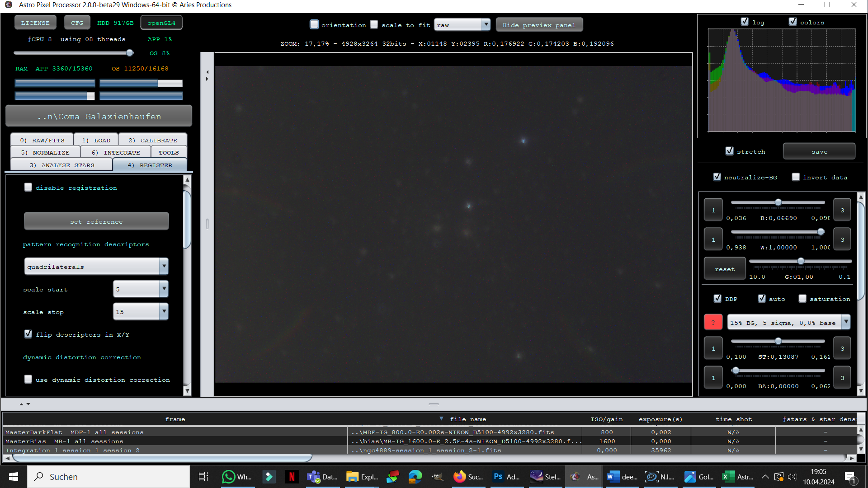Viewport: 868px width, 488px height.
Task: Open the 15% BG, 5 sigma preset dropdown
Action: pyautogui.click(x=788, y=323)
